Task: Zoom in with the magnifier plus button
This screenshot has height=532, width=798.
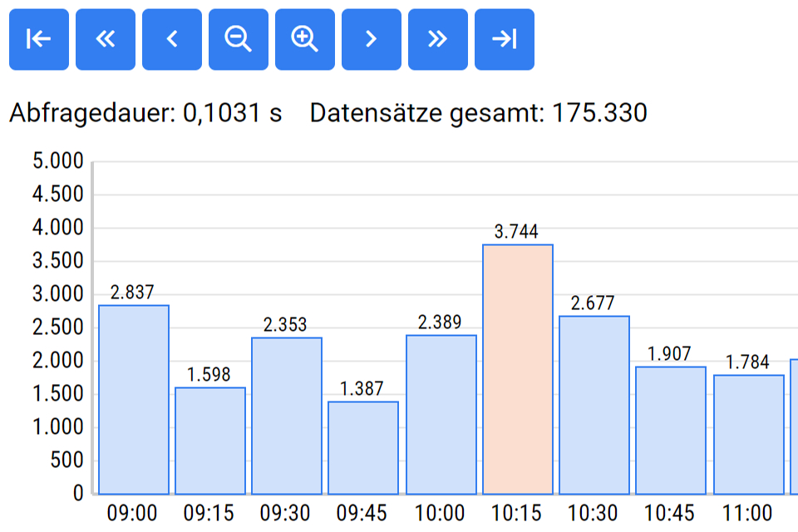Action: (304, 39)
